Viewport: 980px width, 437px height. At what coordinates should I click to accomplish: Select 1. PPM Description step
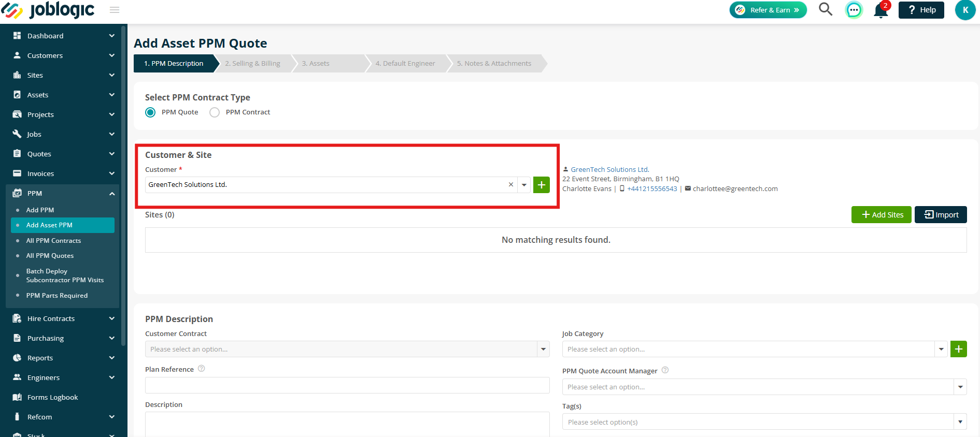(x=174, y=63)
